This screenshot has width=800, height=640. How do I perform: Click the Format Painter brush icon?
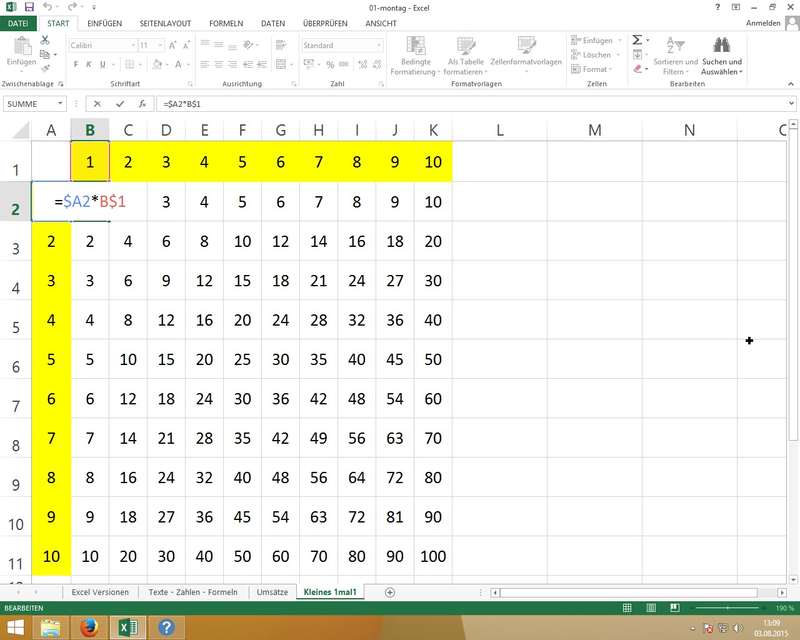click(45, 68)
